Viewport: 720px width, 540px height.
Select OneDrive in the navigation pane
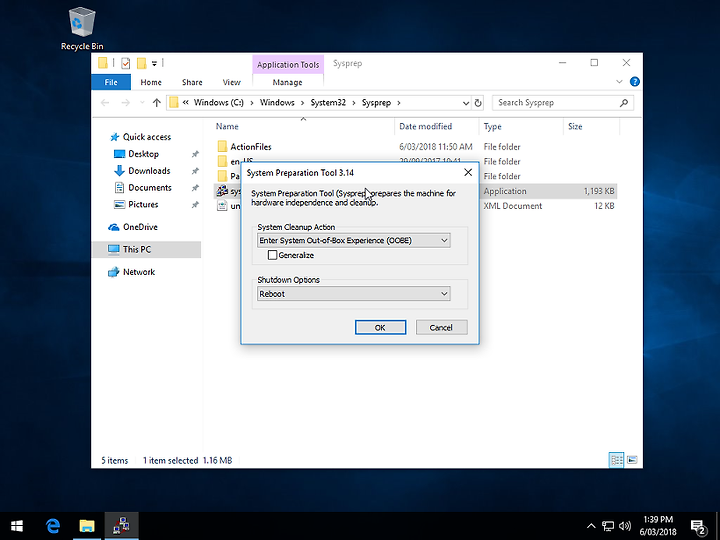(140, 227)
